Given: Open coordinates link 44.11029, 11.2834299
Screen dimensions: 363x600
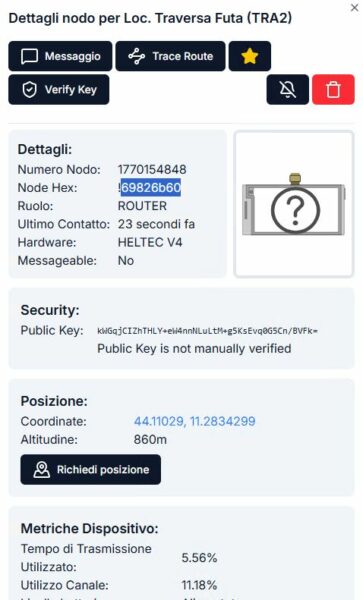Looking at the screenshot, I should pyautogui.click(x=194, y=421).
